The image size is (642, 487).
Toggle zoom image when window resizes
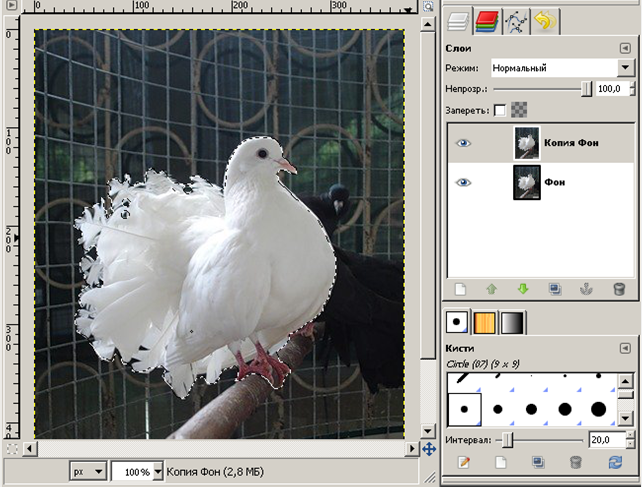click(428, 6)
